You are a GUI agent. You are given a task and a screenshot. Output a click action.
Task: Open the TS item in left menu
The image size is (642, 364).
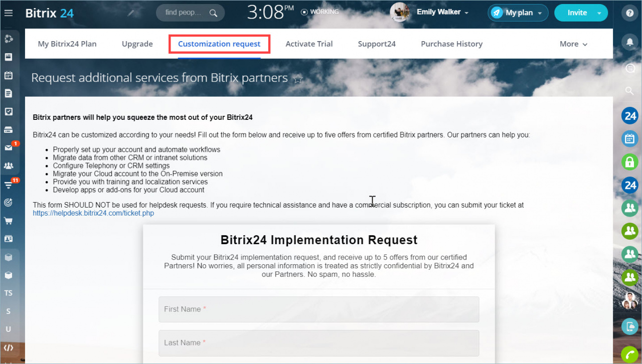click(x=9, y=293)
